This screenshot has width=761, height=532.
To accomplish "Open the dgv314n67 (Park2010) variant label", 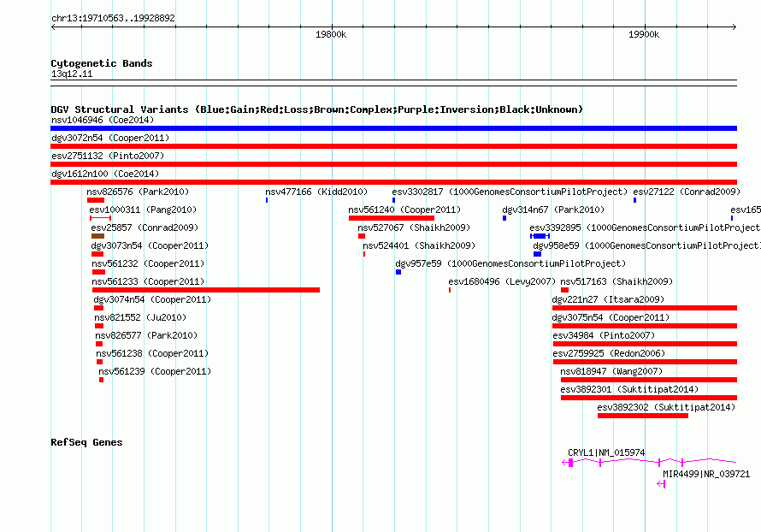I will (553, 210).
